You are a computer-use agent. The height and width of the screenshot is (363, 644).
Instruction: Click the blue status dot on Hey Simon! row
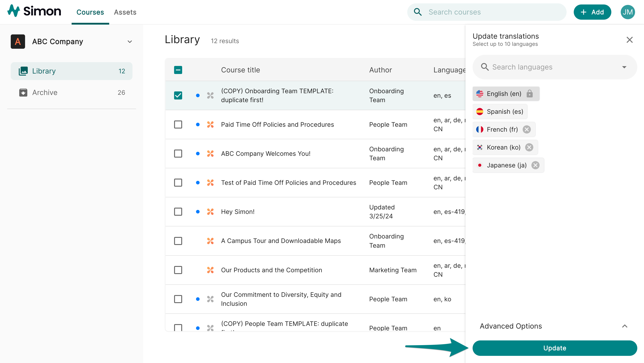(198, 212)
